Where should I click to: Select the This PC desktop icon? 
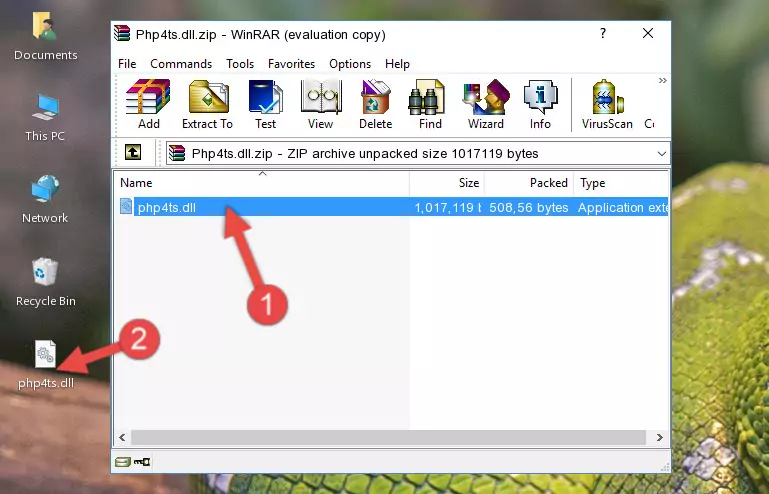click(x=45, y=118)
